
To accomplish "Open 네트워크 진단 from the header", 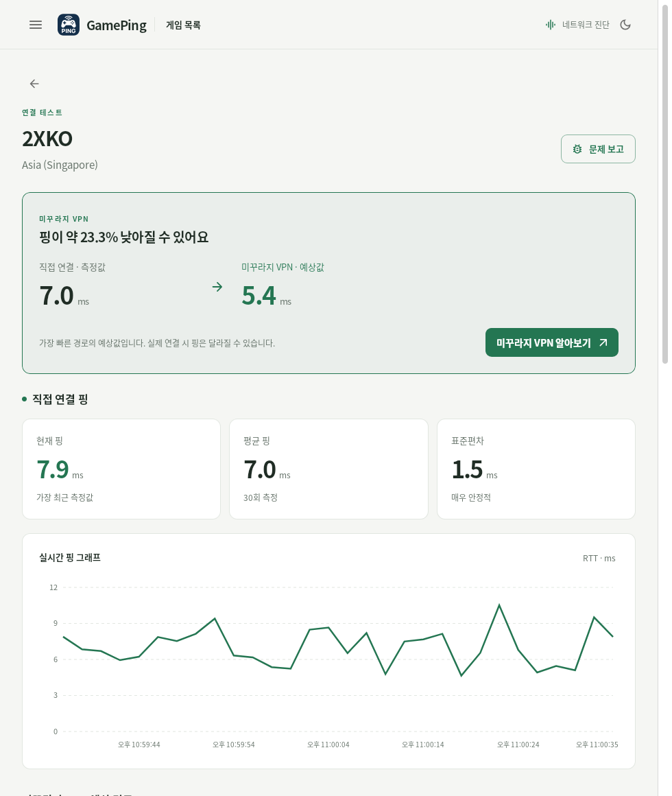I will pyautogui.click(x=577, y=25).
